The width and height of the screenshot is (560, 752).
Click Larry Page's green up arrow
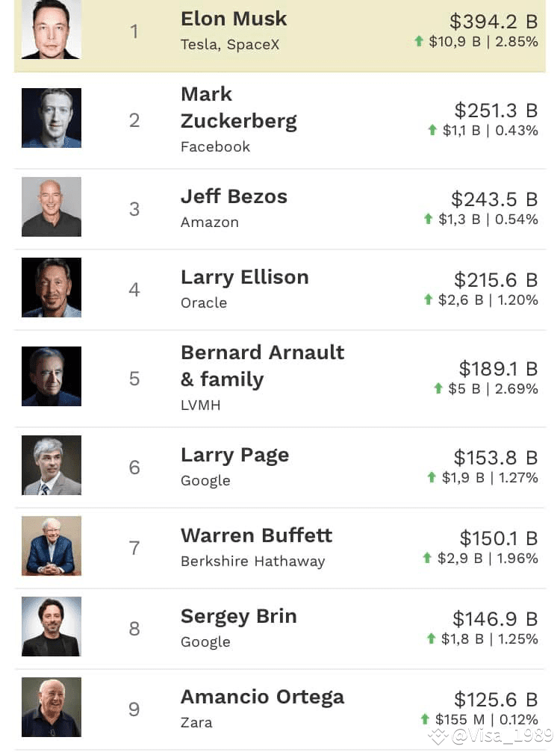[432, 477]
